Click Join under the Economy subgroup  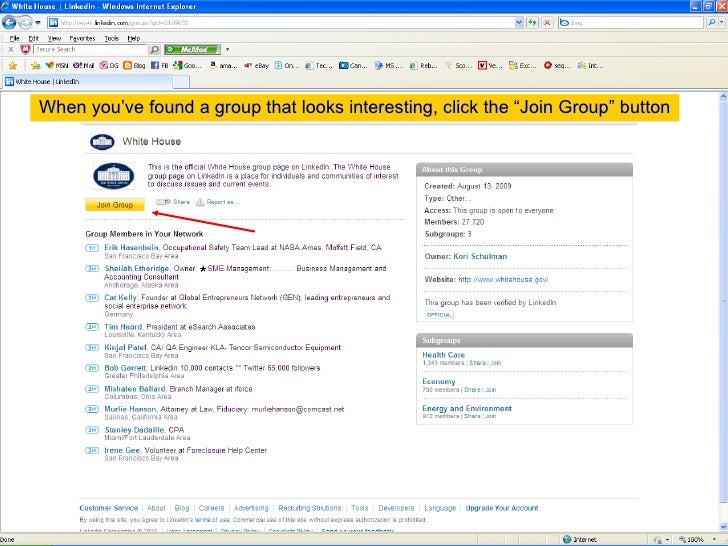pyautogui.click(x=491, y=390)
